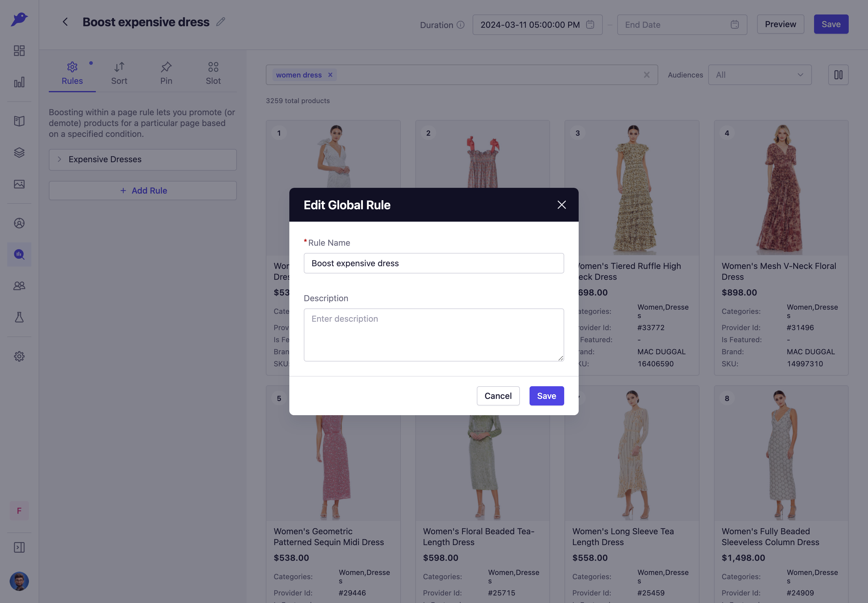Save the global rule in dialog
Viewport: 868px width, 603px height.
coord(546,396)
